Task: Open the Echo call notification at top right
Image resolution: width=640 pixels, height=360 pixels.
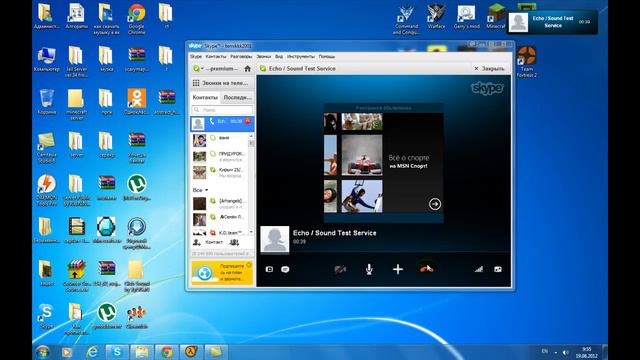Action: 553,22
